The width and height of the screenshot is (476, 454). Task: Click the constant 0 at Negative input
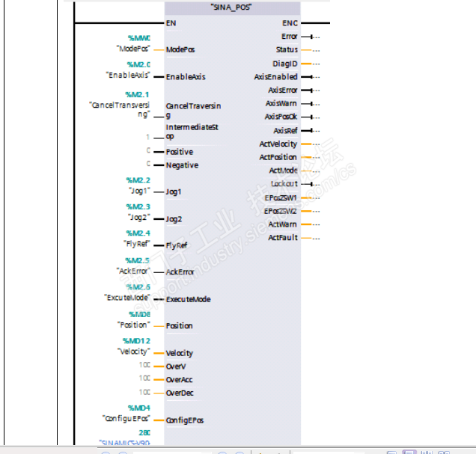click(148, 164)
